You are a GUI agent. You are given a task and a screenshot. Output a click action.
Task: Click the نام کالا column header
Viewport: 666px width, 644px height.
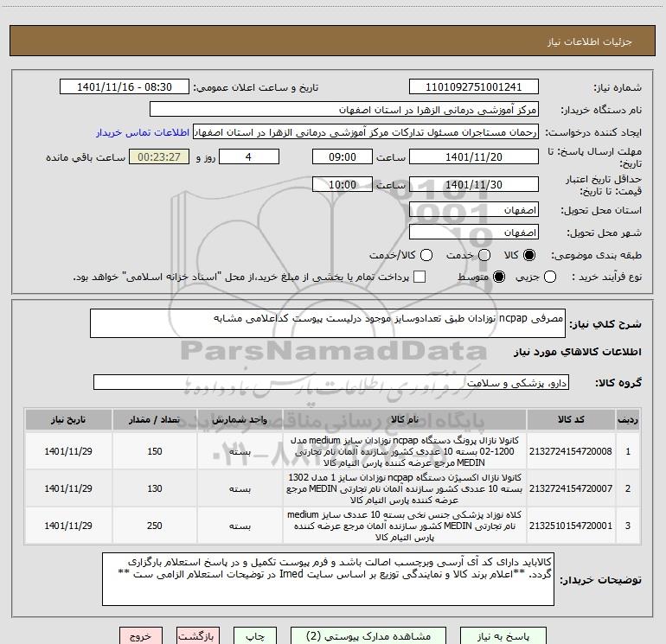pyautogui.click(x=405, y=420)
